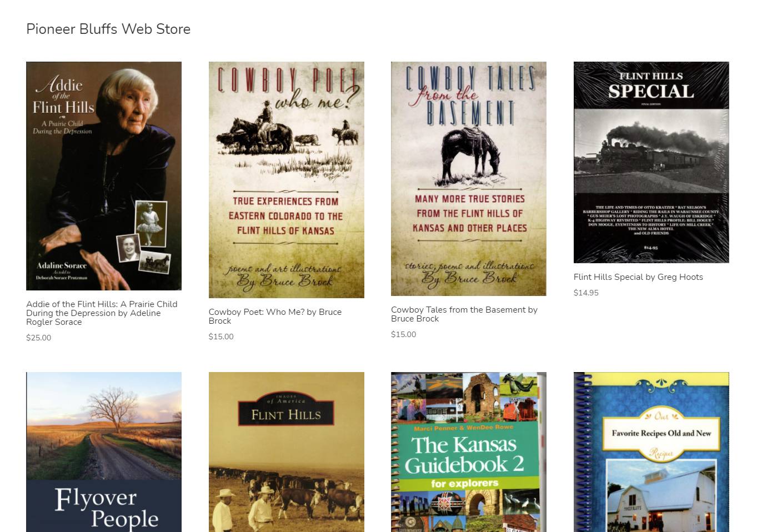Open the Addie of the Flint Hills cover image
Image resolution: width=767 pixels, height=532 pixels.
[x=104, y=176]
